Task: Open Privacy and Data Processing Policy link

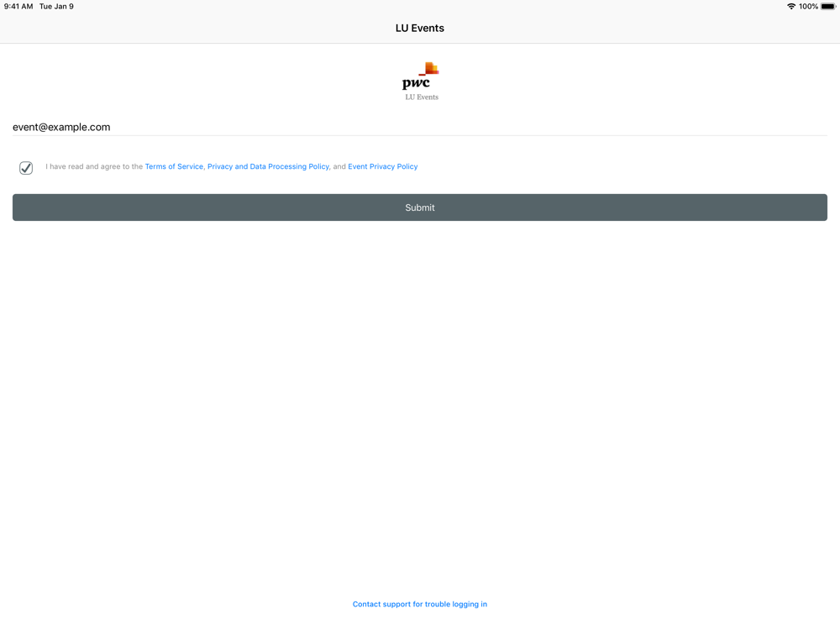Action: coord(268,166)
